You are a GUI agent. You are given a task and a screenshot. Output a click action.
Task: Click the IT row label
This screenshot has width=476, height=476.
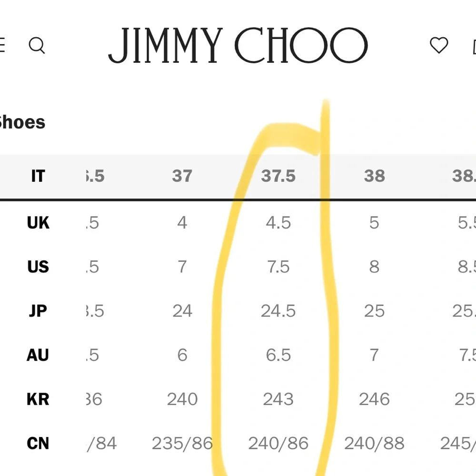tap(38, 176)
